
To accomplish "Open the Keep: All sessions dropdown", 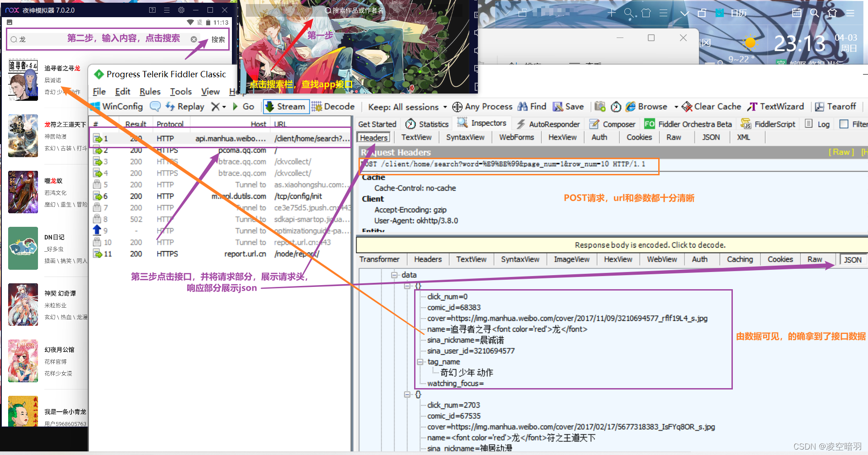I will tap(407, 107).
